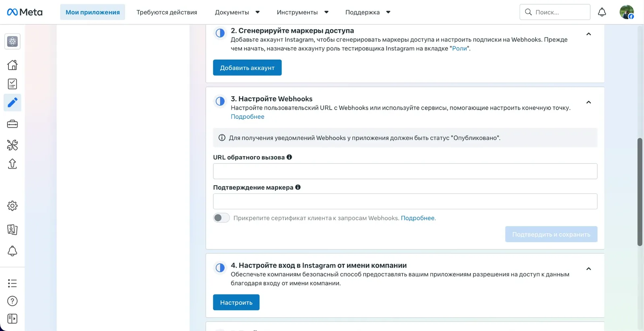644x331 pixels.
Task: Click the Поиск search field
Action: pyautogui.click(x=555, y=12)
